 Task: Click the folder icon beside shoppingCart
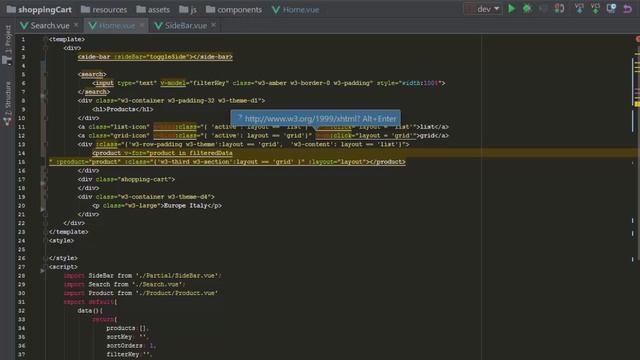click(11, 9)
